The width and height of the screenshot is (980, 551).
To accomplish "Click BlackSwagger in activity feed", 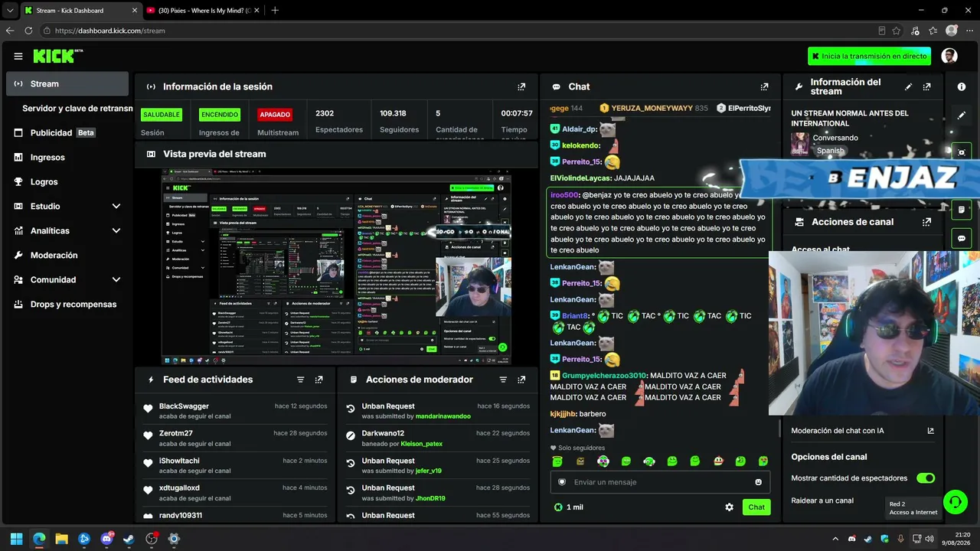I will [x=184, y=406].
